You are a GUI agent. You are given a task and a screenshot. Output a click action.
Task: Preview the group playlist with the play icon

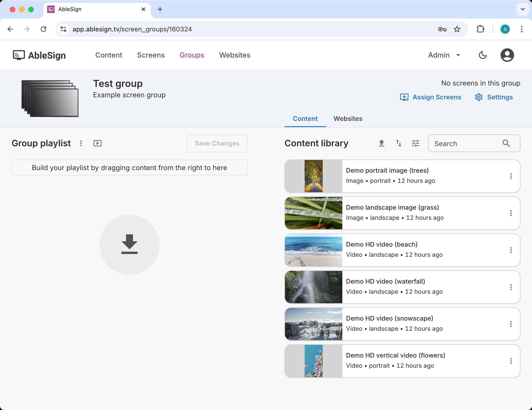click(x=97, y=143)
